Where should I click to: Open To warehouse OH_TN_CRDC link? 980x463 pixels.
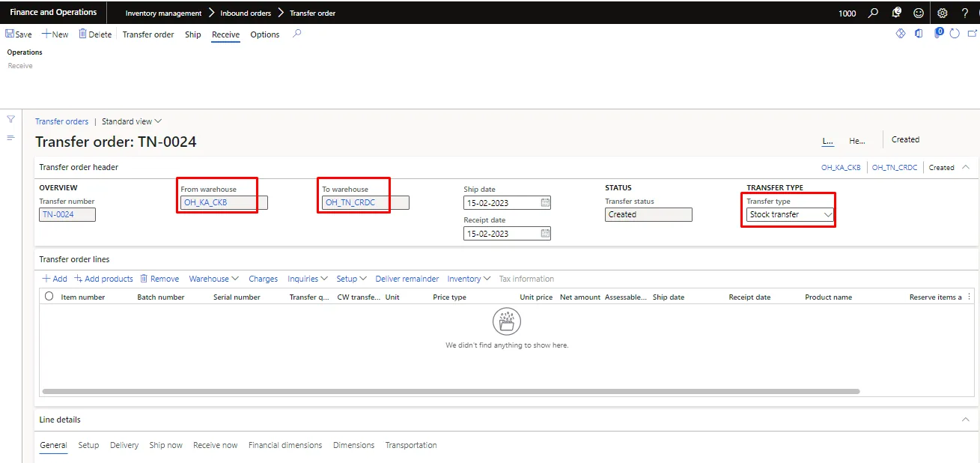350,202
